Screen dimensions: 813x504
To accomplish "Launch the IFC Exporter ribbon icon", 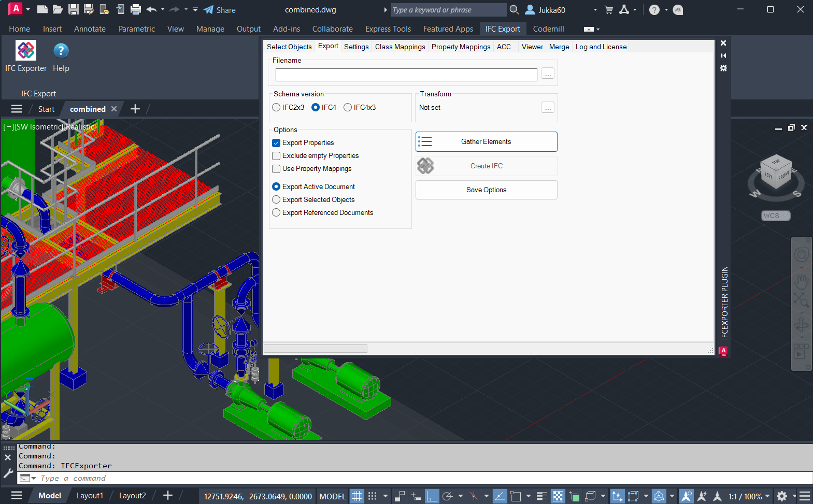I will 26,56.
